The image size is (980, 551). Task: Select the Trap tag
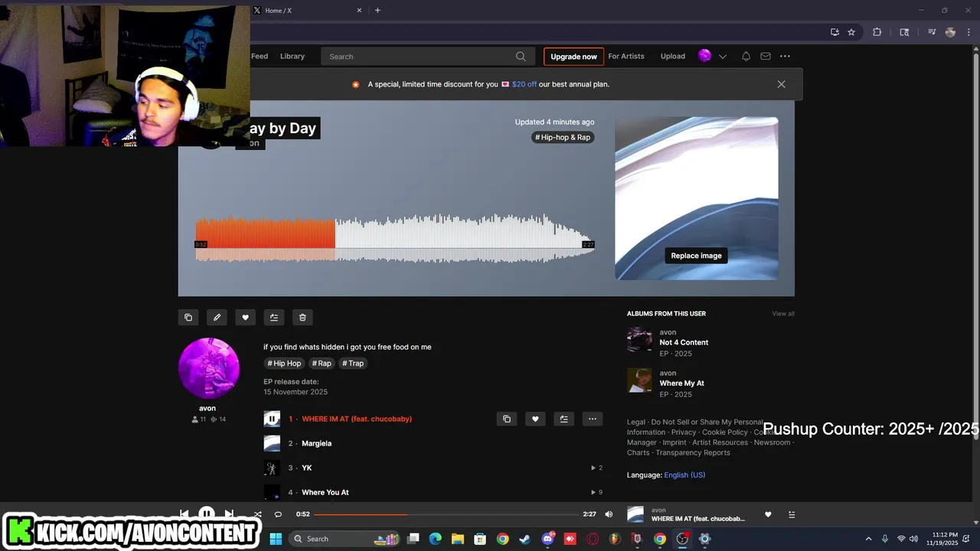(x=353, y=364)
